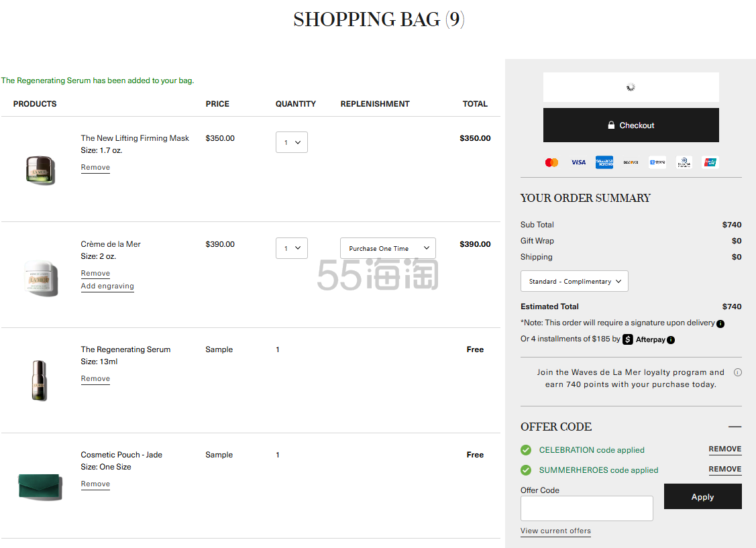
Task: Click Add engraving for Crème de la Mer
Action: click(107, 286)
